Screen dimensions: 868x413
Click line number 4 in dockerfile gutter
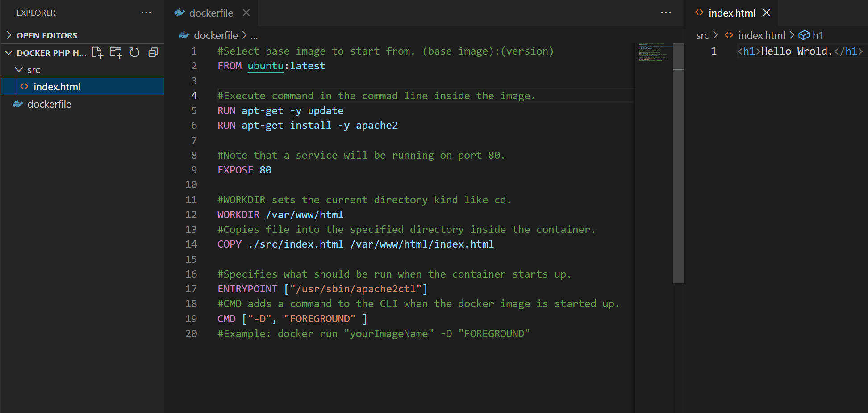(194, 96)
